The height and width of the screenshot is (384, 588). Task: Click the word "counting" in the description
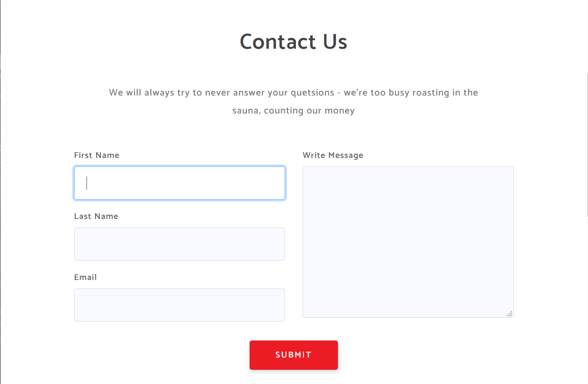pos(284,111)
